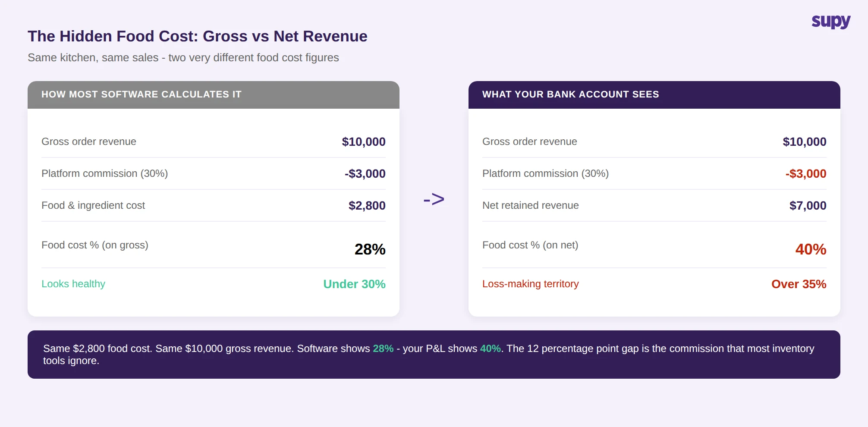Click the supy logo
The image size is (868, 427).
[831, 21]
